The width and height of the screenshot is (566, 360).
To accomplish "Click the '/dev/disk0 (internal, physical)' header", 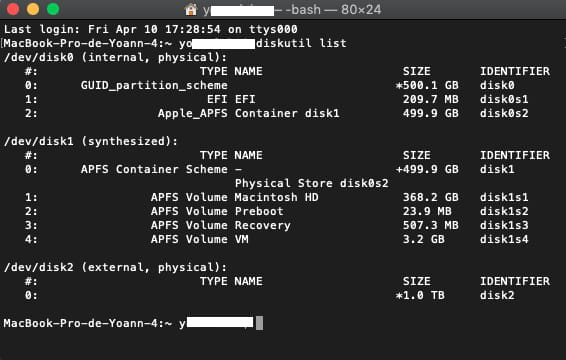I will pyautogui.click(x=116, y=57).
